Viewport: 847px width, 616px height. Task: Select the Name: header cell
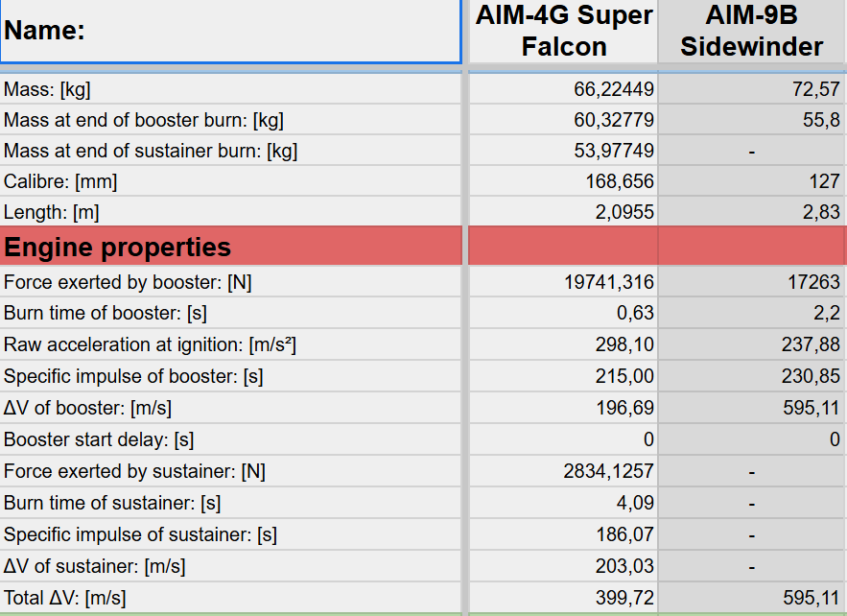[230, 32]
